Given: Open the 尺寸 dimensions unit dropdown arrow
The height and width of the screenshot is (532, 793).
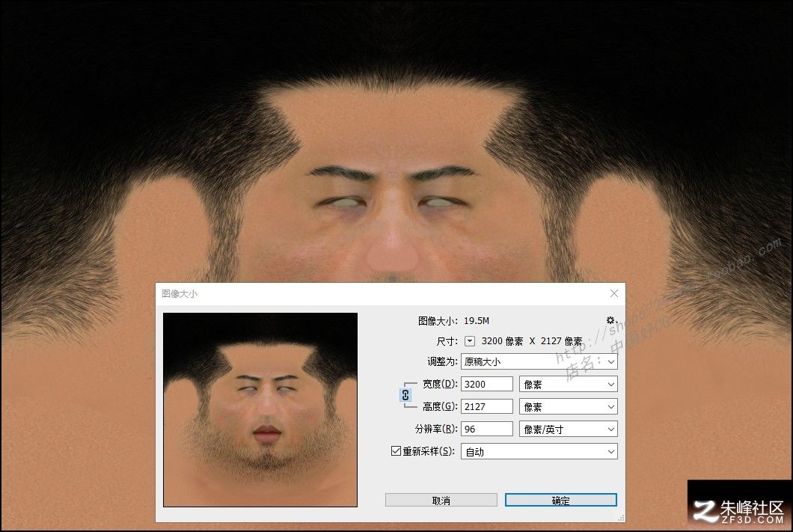Looking at the screenshot, I should [x=470, y=341].
